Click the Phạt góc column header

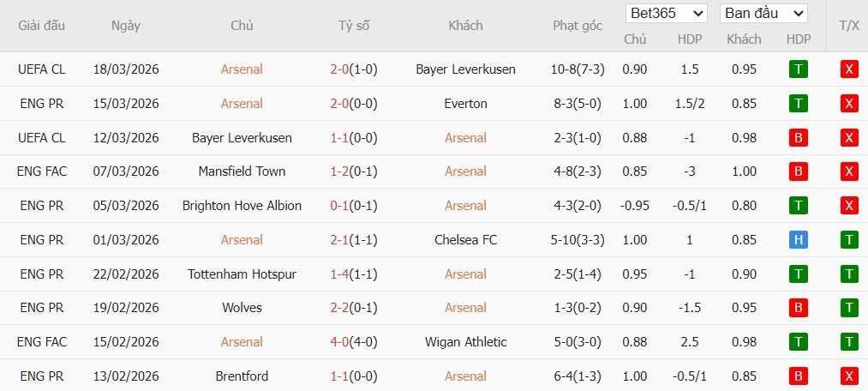click(x=578, y=26)
